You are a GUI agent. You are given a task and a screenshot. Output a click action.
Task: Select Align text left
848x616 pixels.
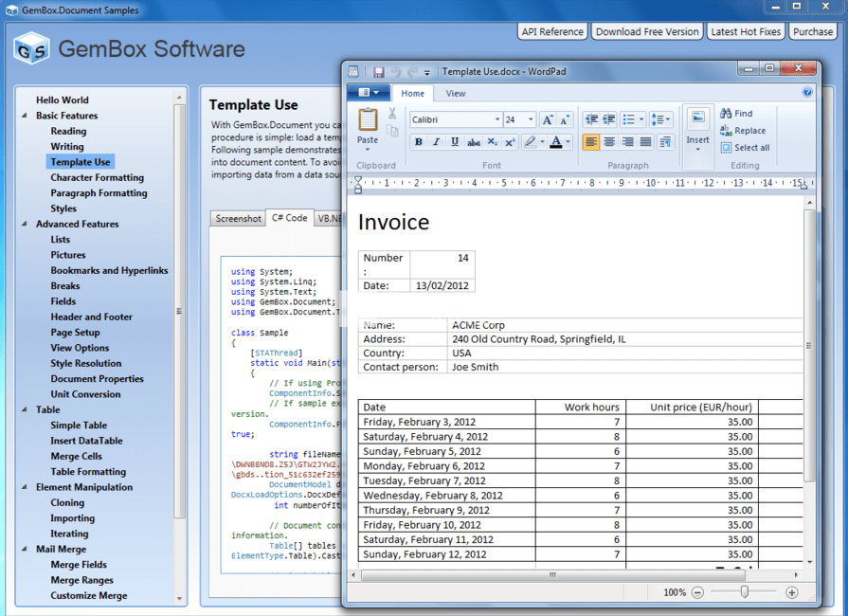click(x=591, y=142)
